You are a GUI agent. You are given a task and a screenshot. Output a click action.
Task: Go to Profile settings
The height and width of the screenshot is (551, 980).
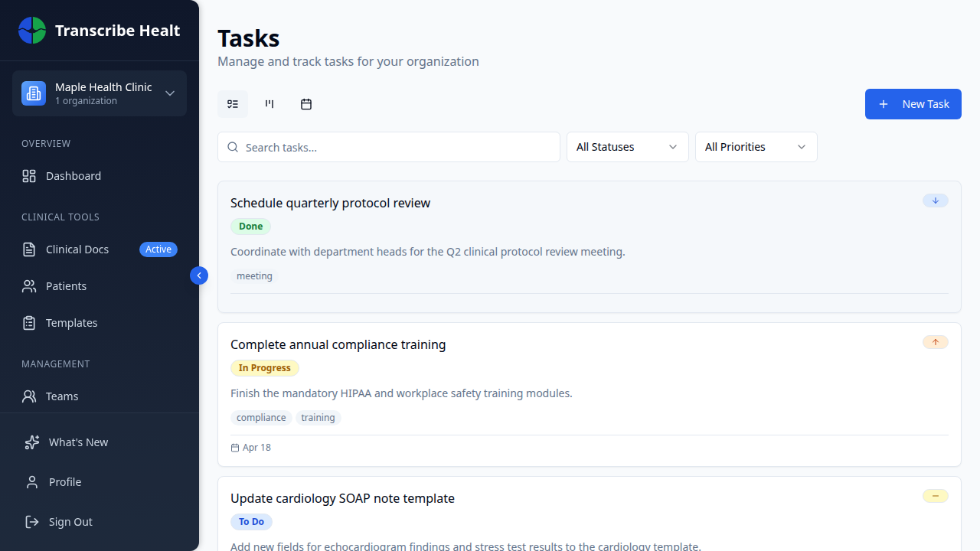pos(64,481)
